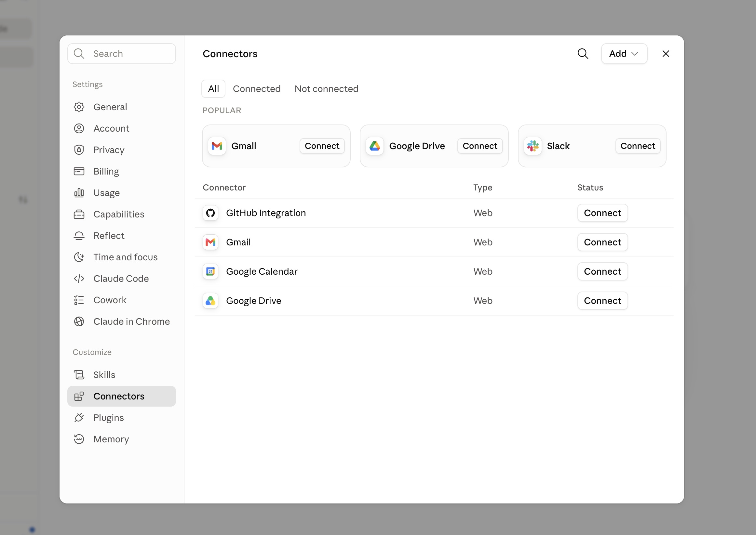Open Capabilities briefcase icon
This screenshot has width=756, height=535.
coord(79,214)
